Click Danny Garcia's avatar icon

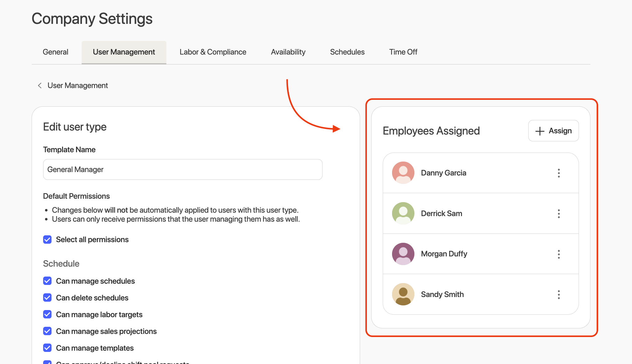pyautogui.click(x=403, y=173)
